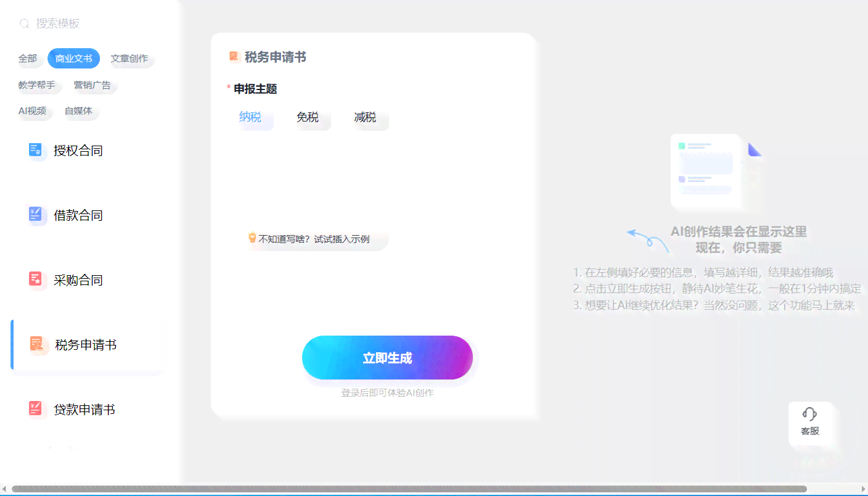Open the 自媒体 category

79,111
